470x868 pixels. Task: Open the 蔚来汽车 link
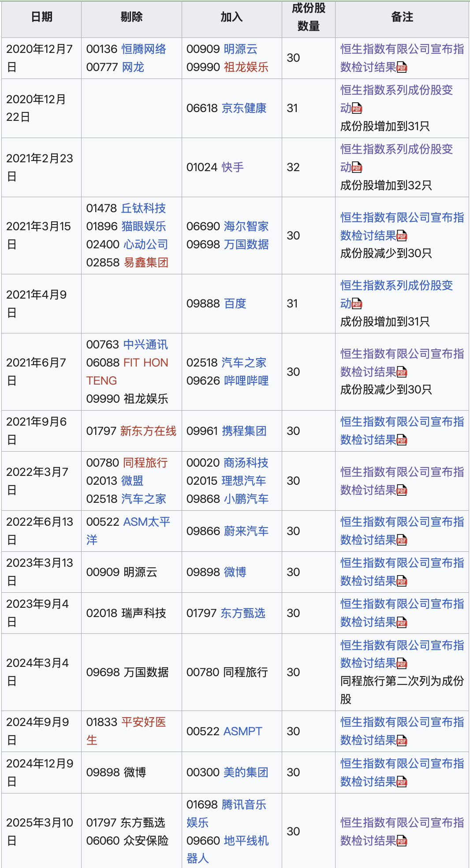click(x=246, y=531)
